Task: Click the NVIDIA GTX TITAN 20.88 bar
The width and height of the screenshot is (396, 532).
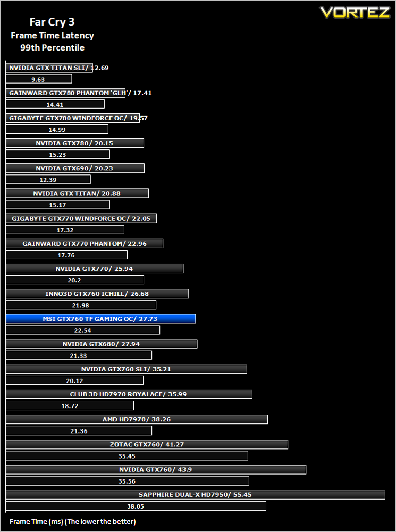Action: click(x=77, y=194)
